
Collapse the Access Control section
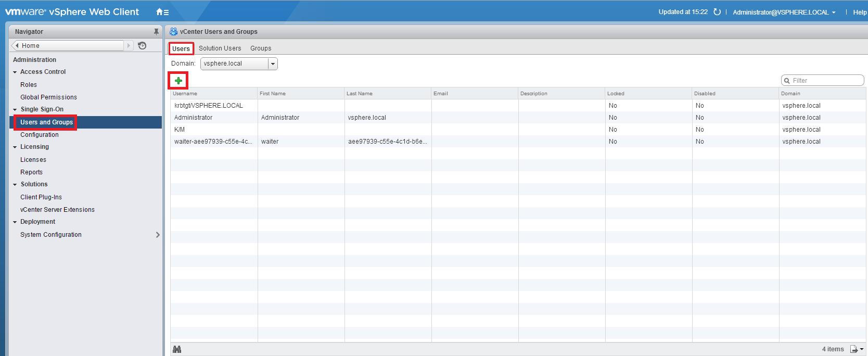[15, 72]
